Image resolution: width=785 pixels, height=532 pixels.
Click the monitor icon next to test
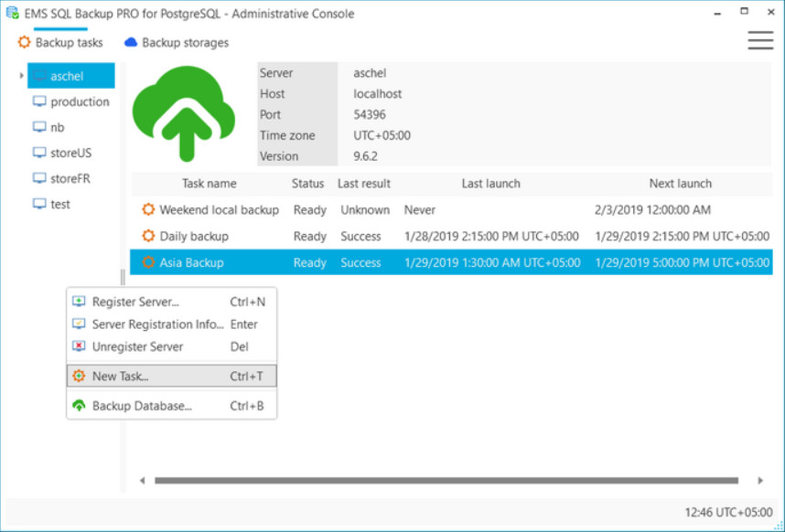[39, 204]
